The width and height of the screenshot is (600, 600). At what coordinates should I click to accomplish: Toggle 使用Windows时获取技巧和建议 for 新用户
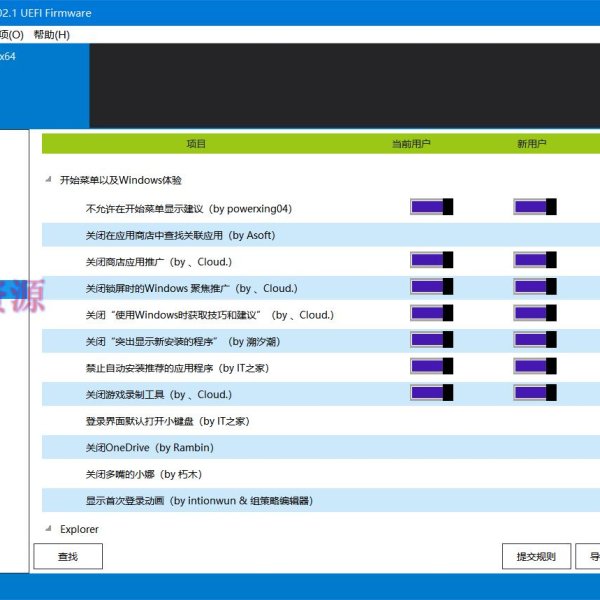coord(535,313)
